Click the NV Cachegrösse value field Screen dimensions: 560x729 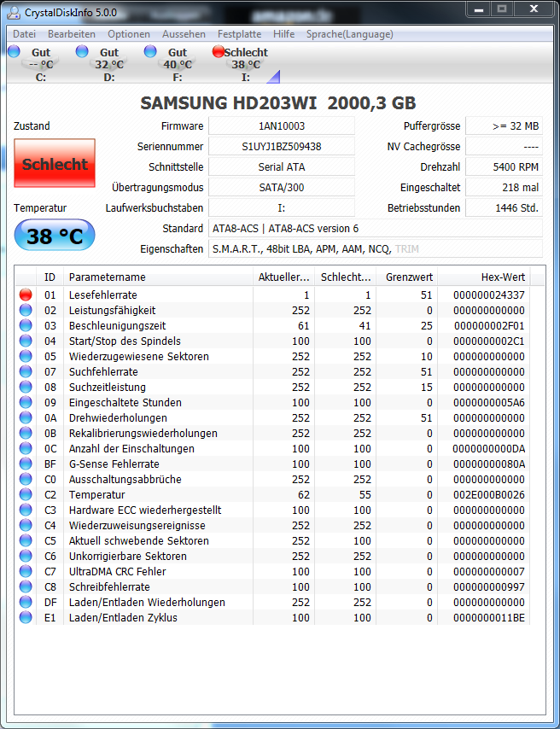coord(504,147)
